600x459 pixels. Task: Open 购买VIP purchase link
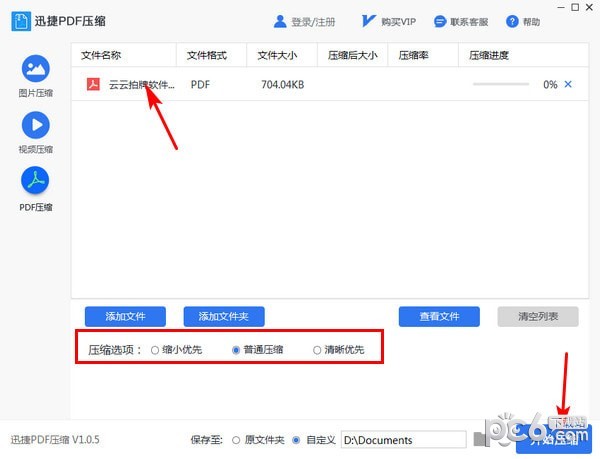point(398,22)
